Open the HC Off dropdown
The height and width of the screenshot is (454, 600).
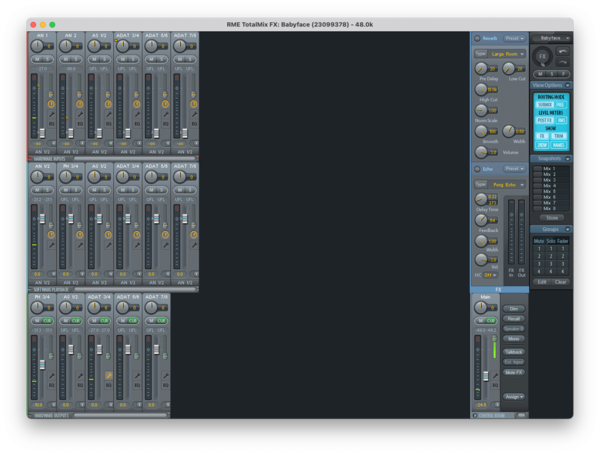point(490,275)
